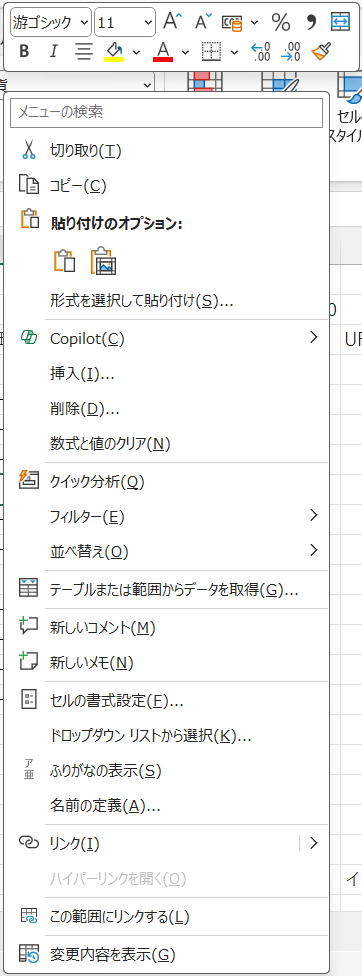
Task: Click the text alignment icon
Action: [x=83, y=52]
